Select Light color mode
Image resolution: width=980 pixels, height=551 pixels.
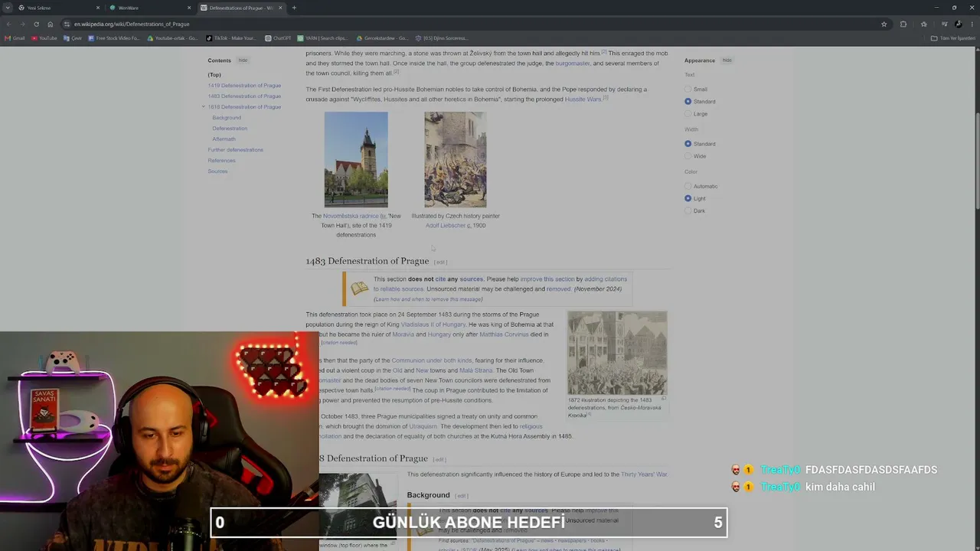688,199
